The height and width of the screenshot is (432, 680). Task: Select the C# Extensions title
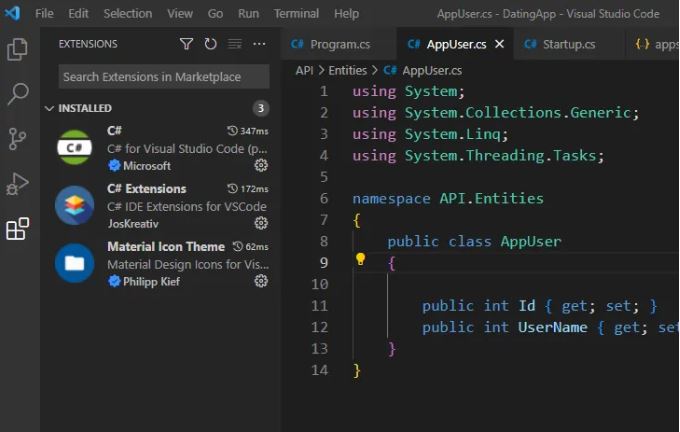click(x=147, y=189)
